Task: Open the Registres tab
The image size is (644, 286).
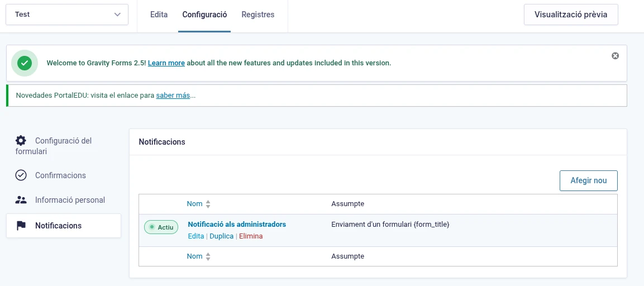Action: pyautogui.click(x=257, y=15)
